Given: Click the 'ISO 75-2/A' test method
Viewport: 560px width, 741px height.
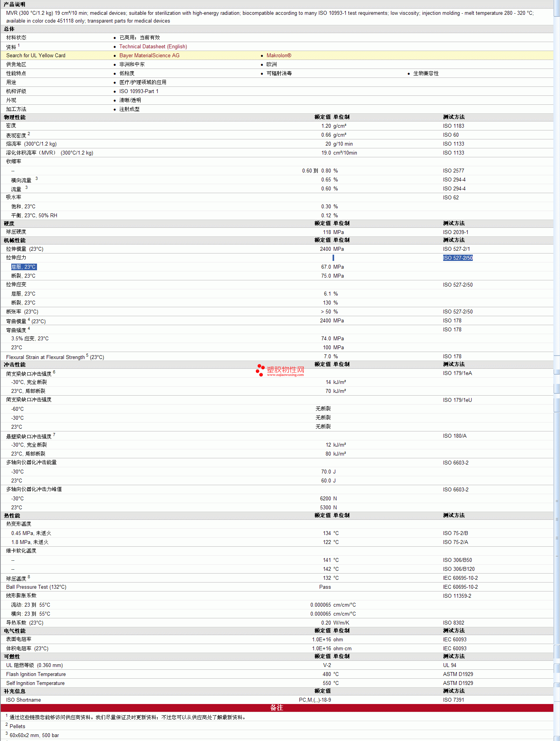Looking at the screenshot, I should (x=456, y=542).
